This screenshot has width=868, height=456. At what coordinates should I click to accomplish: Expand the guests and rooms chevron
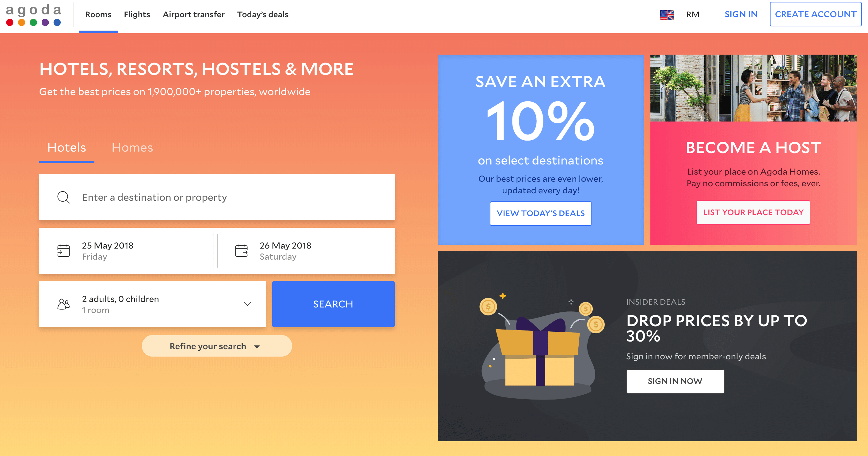[247, 304]
